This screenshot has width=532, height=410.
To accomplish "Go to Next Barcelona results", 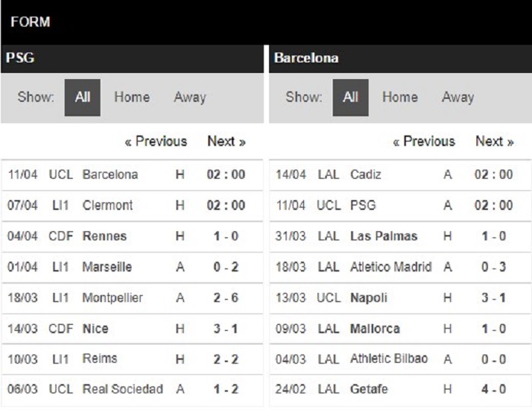I will point(494,141).
